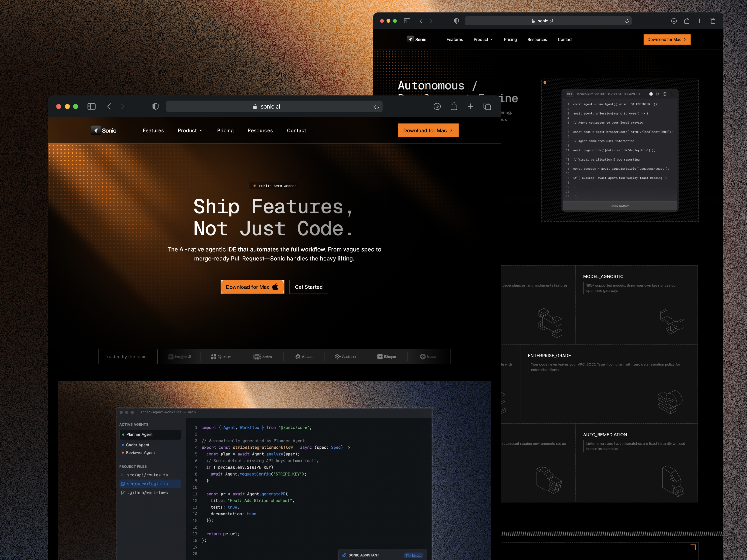The image size is (747, 560).
Task: Open Resources in the back window's navigation
Action: (537, 39)
